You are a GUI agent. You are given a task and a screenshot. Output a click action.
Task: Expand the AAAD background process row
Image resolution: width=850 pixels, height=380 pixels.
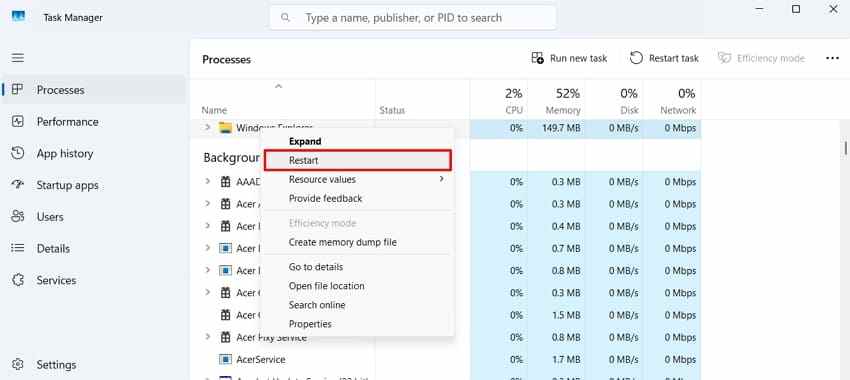pyautogui.click(x=207, y=182)
